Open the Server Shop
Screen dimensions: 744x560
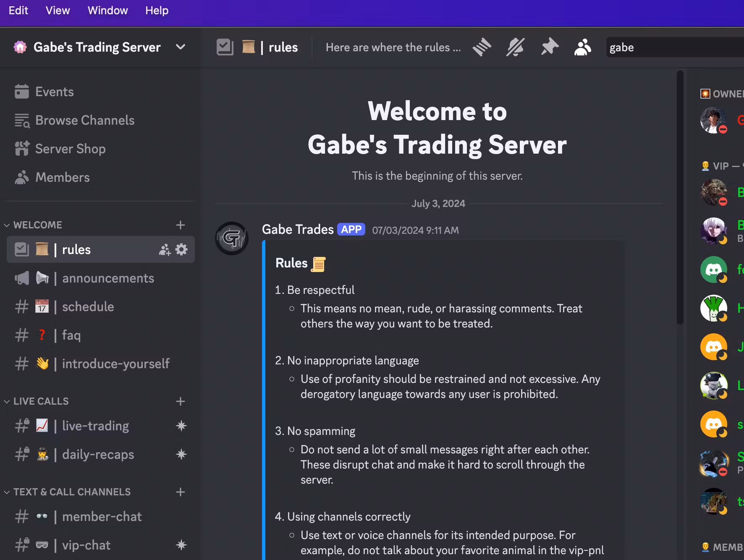70,149
